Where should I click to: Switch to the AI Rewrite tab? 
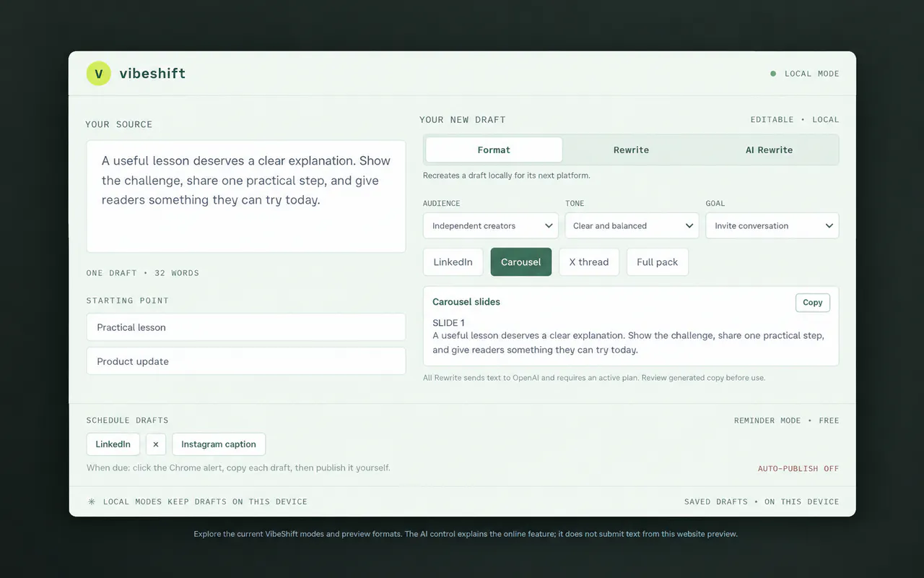(x=769, y=150)
